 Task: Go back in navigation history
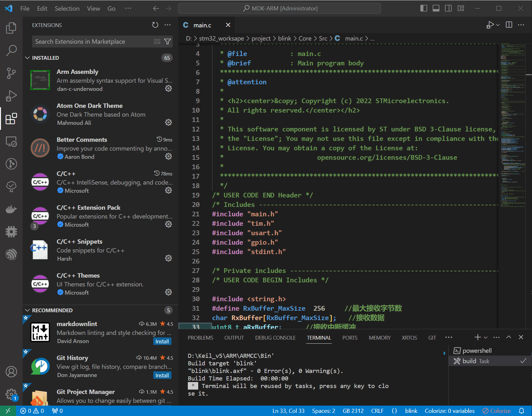[156, 8]
